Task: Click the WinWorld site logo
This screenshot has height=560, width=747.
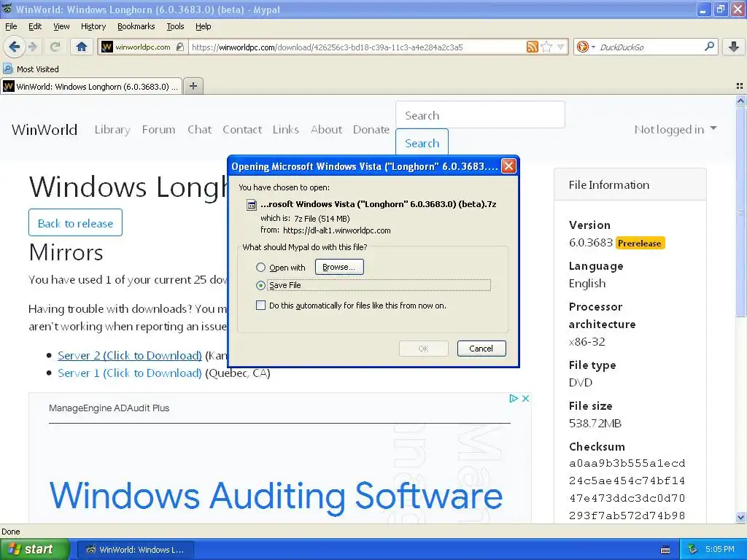Action: [x=44, y=130]
